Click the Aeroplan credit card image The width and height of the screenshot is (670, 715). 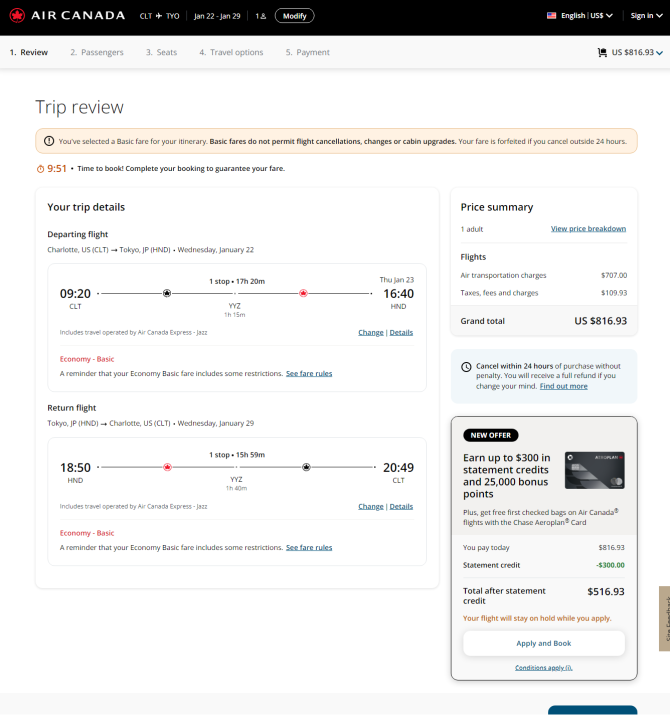(x=595, y=471)
